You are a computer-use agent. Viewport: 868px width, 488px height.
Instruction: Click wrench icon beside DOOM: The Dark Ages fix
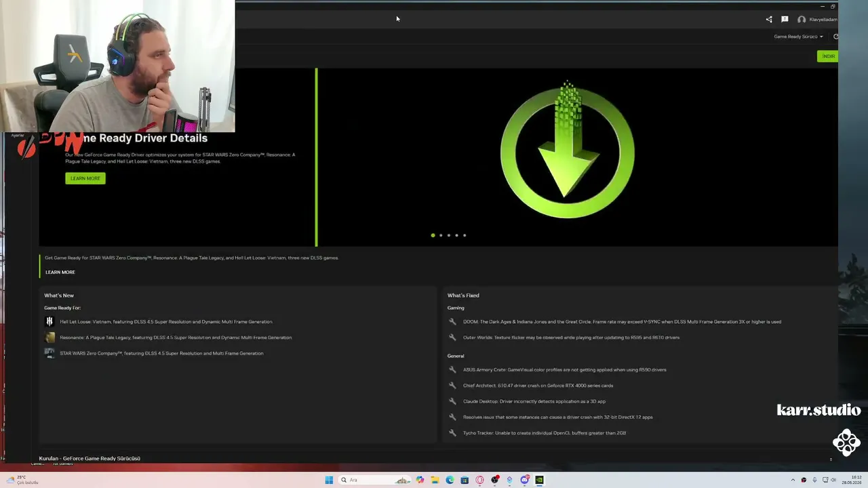[x=452, y=322]
